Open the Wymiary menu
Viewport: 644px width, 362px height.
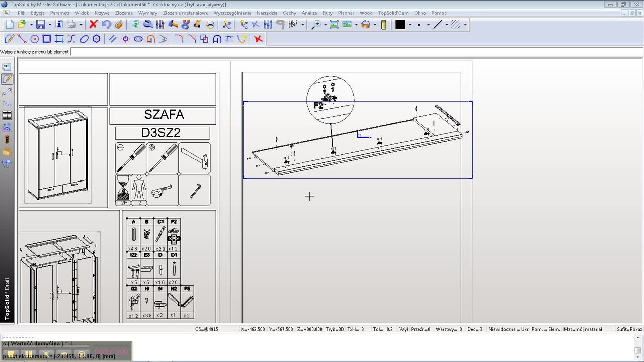147,13
